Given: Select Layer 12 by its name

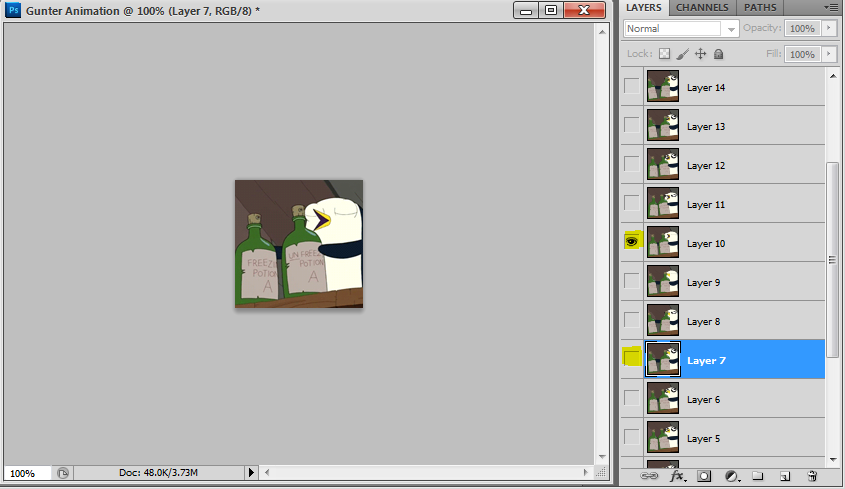Looking at the screenshot, I should pyautogui.click(x=706, y=166).
